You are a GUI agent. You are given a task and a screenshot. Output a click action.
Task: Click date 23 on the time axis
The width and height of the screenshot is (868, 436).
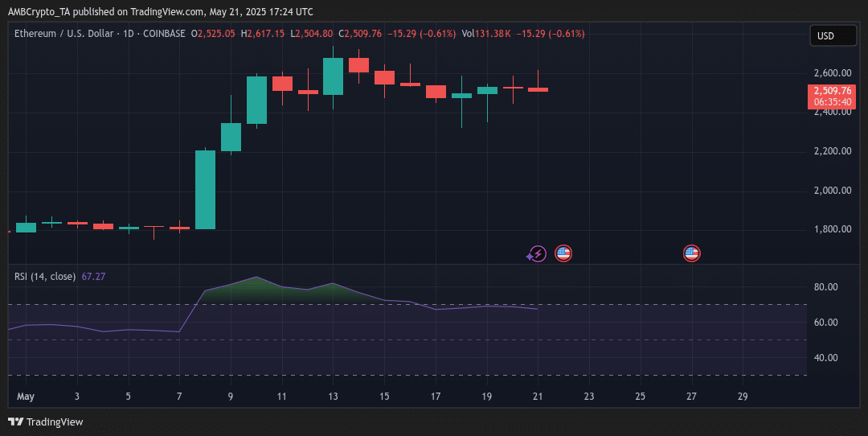589,397
